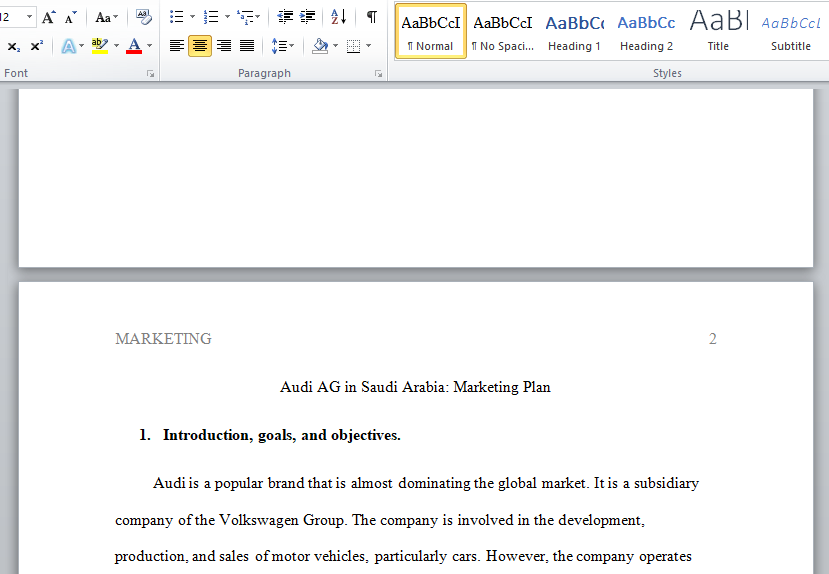Apply superscript formatting
The height and width of the screenshot is (574, 829).
click(36, 46)
